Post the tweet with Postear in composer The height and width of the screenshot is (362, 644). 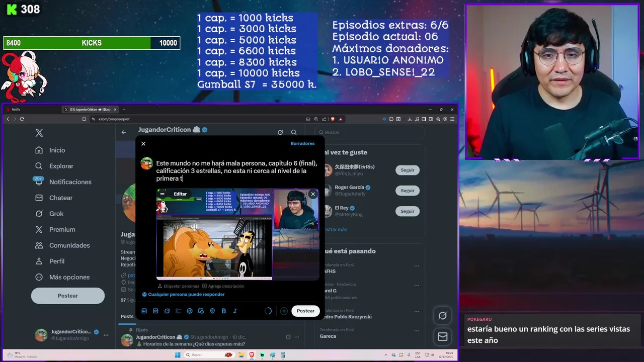305,311
